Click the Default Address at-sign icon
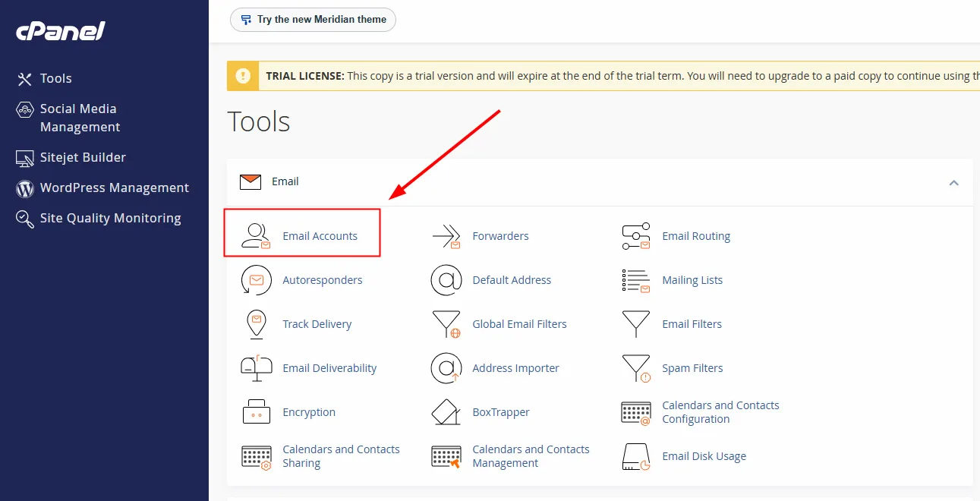Image resolution: width=980 pixels, height=501 pixels. coord(446,280)
